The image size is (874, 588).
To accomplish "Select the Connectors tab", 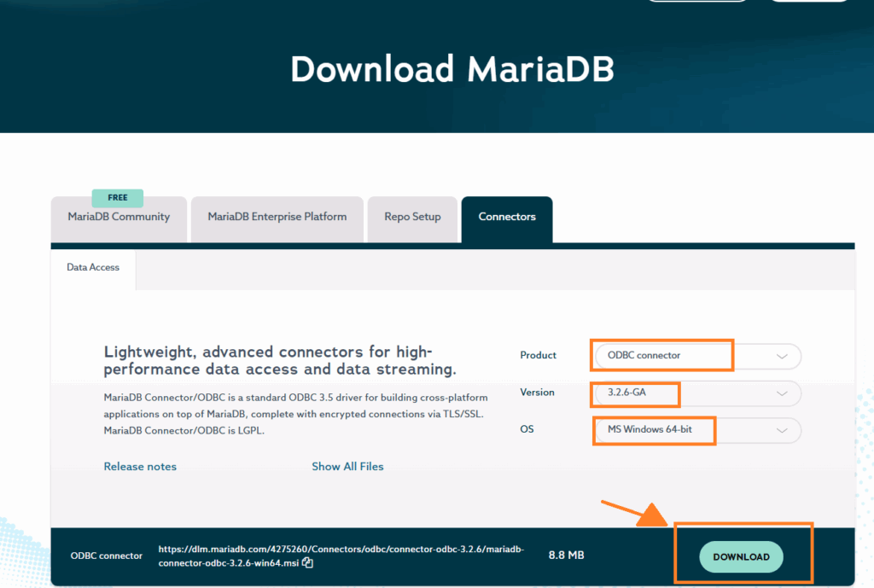I will 507,219.
